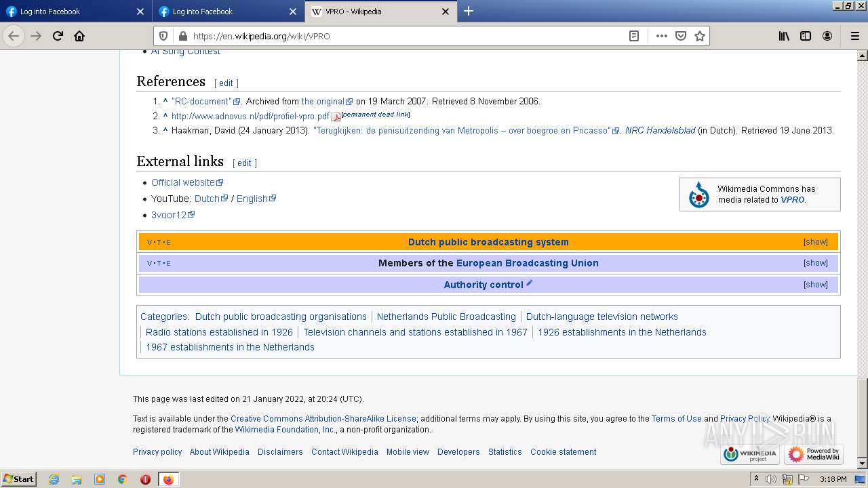Image resolution: width=868 pixels, height=488 pixels.
Task: Launch Chrome from taskbar
Action: (122, 479)
